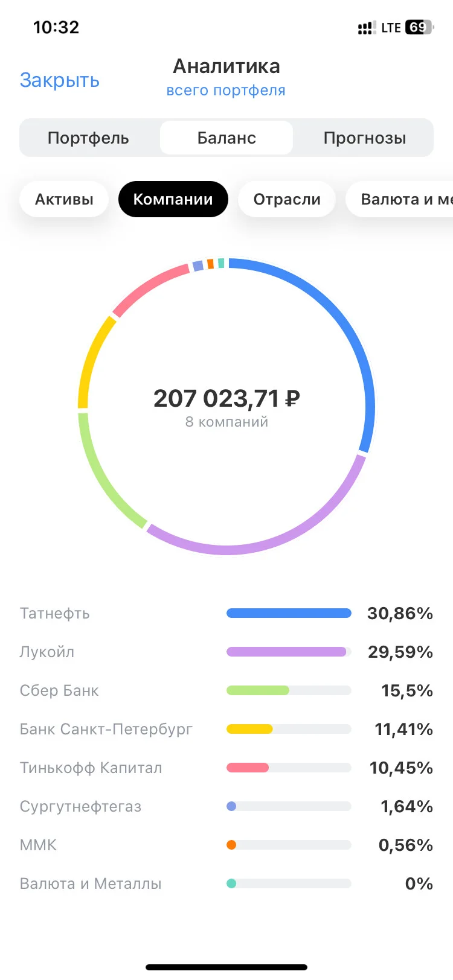This screenshot has height=980, width=453.
Task: Switch to the Прогнозы tab
Action: (365, 138)
